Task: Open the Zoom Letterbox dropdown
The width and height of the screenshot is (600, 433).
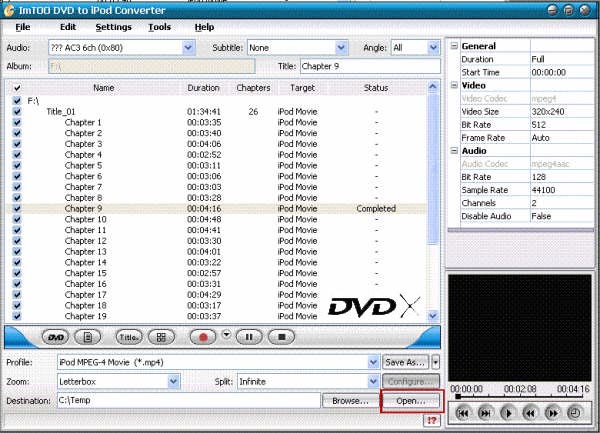Action: 173,381
